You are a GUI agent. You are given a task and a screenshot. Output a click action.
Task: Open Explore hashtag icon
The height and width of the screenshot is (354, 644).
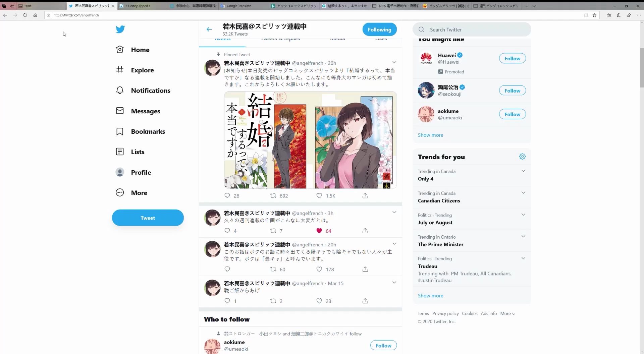coord(120,70)
